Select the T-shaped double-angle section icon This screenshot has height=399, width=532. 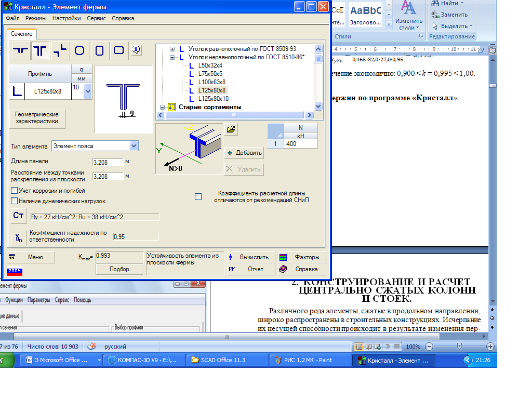coord(40,51)
